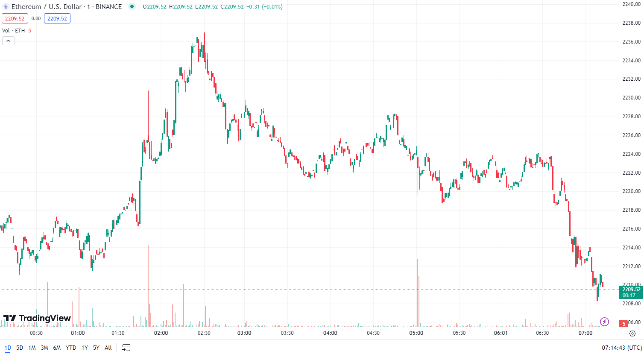Click the Vol · ETH indicator label
Screen dimensions: 644x354
tap(14, 31)
